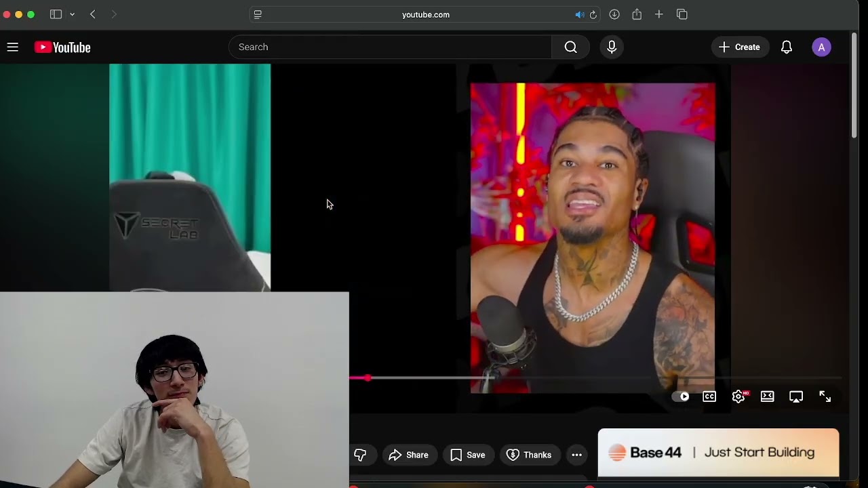Viewport: 868px width, 488px height.
Task: Click the page vertical scrollbar
Action: [854, 85]
